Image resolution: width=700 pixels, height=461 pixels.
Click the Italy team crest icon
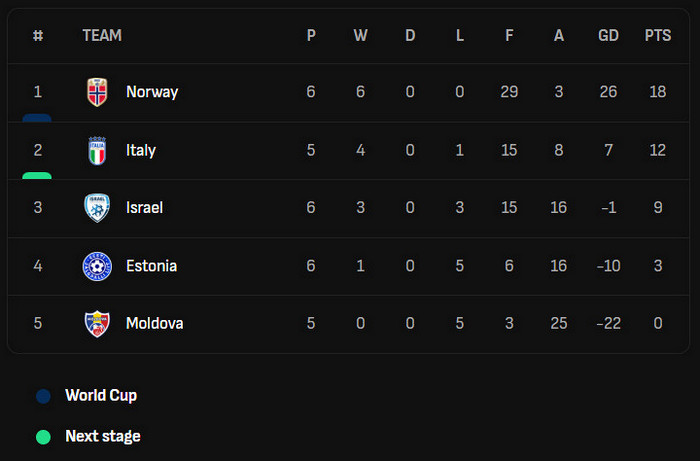click(97, 150)
